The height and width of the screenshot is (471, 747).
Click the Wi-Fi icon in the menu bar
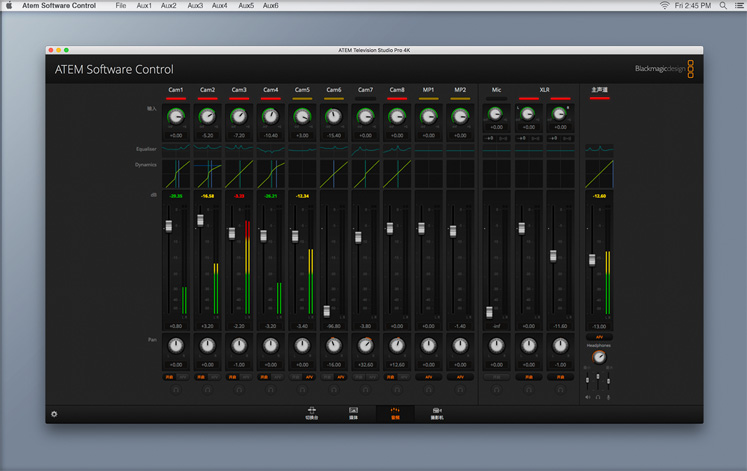coord(664,6)
